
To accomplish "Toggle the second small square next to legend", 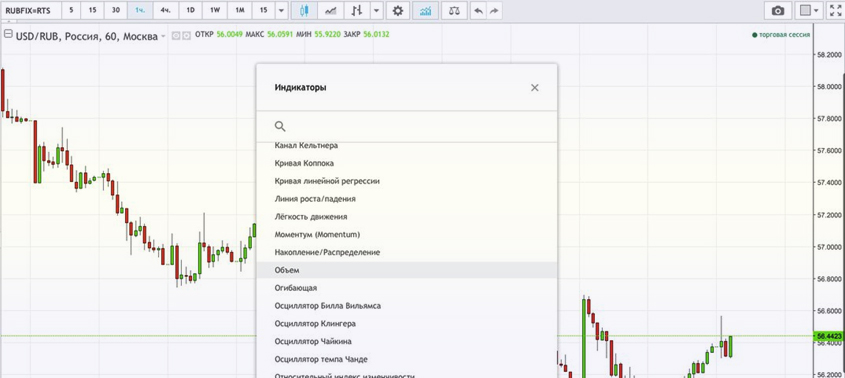I will coord(186,36).
